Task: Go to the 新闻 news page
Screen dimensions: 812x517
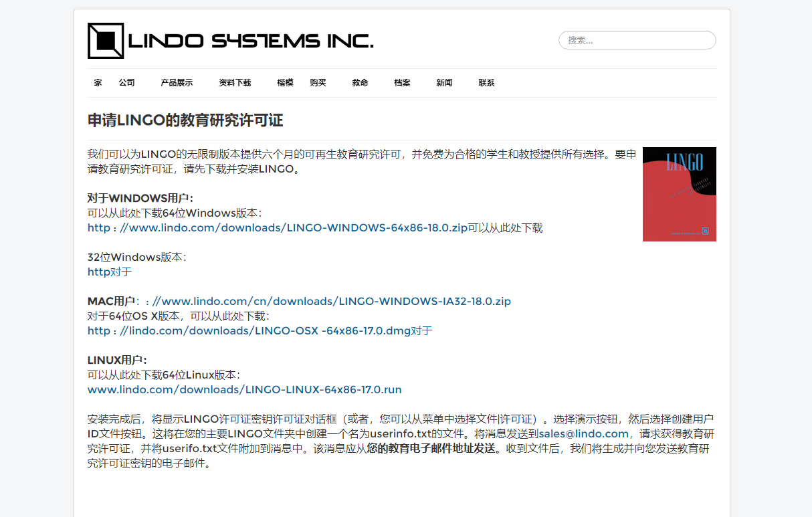Action: tap(444, 83)
